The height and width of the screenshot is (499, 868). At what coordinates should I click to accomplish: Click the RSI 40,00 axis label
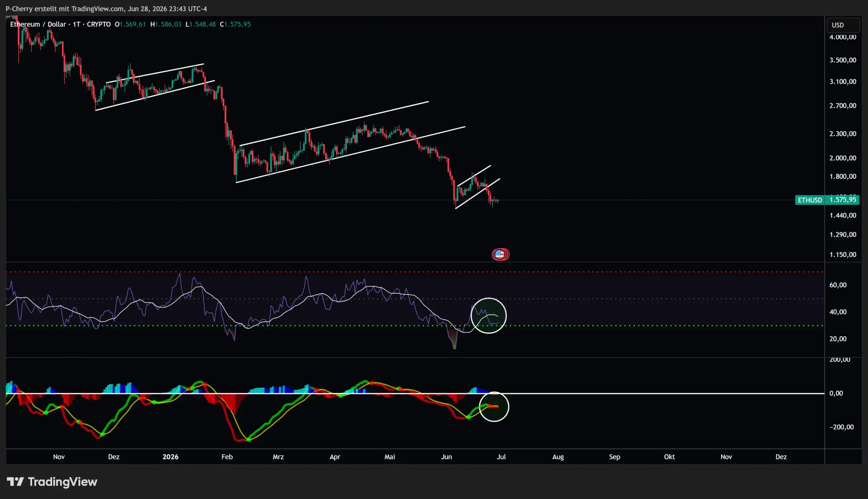[x=838, y=312]
